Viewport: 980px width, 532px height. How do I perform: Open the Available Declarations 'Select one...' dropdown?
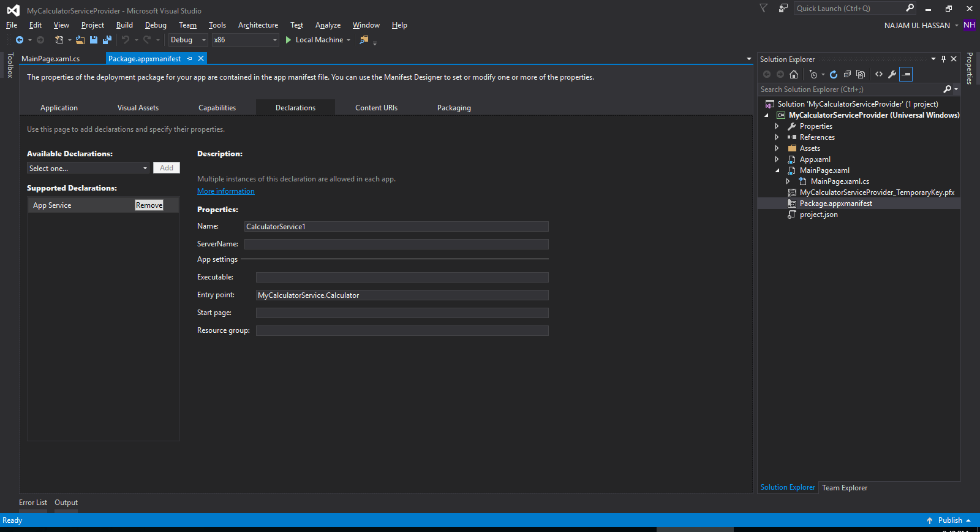point(88,168)
